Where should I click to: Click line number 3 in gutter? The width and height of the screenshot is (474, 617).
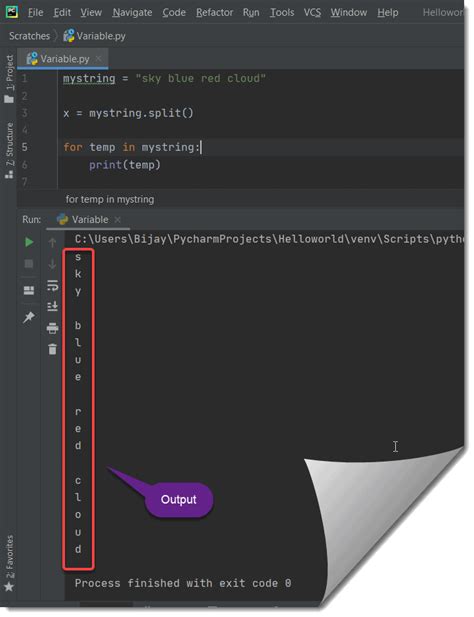pyautogui.click(x=24, y=113)
